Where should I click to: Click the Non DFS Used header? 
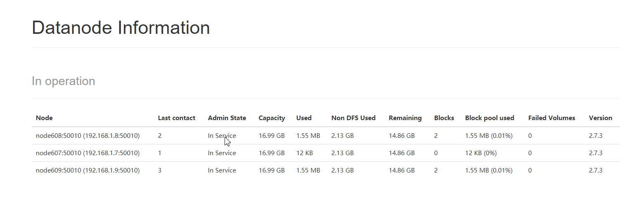[x=353, y=118]
